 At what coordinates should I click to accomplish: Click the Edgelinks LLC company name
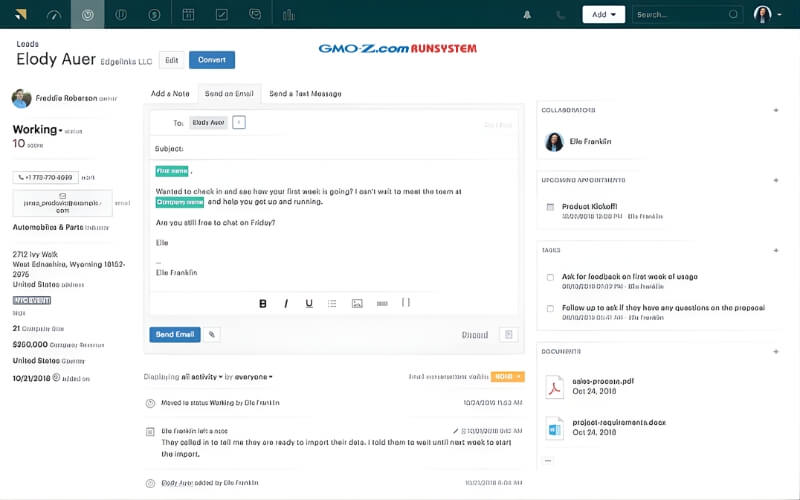[126, 62]
